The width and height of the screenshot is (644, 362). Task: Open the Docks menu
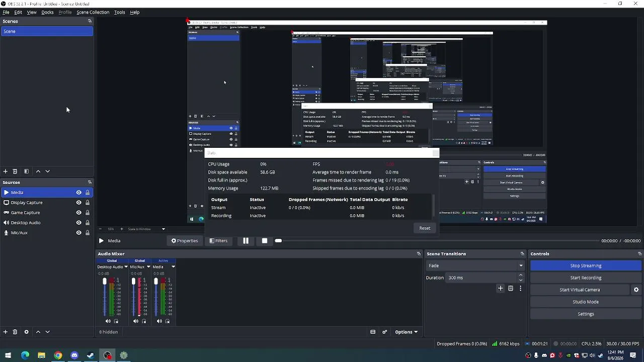(x=47, y=12)
